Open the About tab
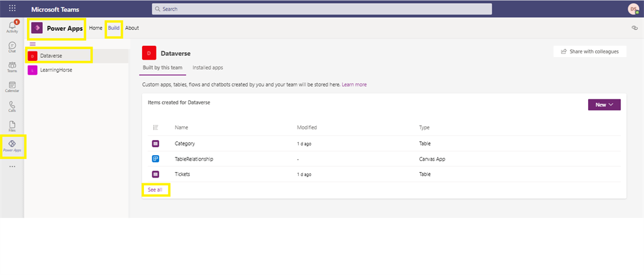Viewport: 644px width, 275px height. point(132,28)
